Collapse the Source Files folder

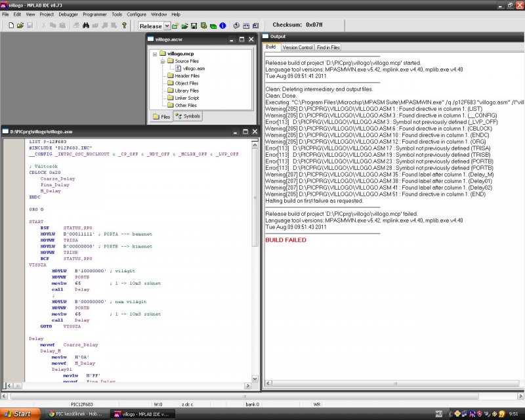click(161, 61)
